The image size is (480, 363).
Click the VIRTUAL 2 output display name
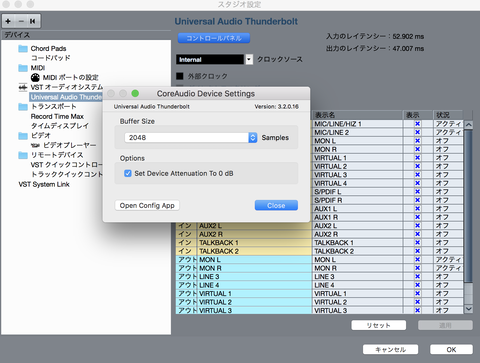click(330, 302)
